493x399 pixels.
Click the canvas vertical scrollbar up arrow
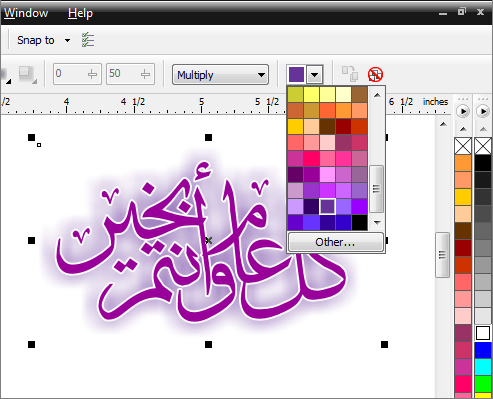(443, 124)
